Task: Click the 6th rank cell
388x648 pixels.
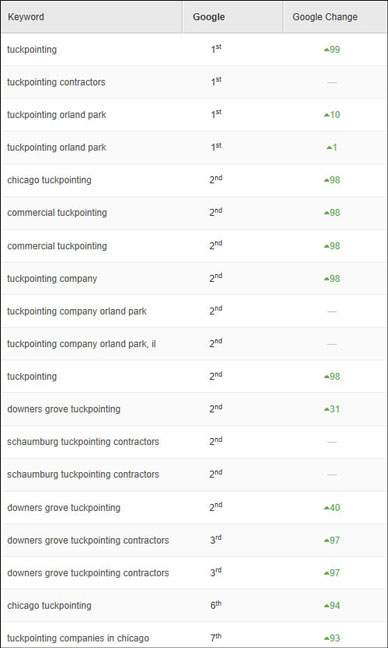Action: [215, 605]
